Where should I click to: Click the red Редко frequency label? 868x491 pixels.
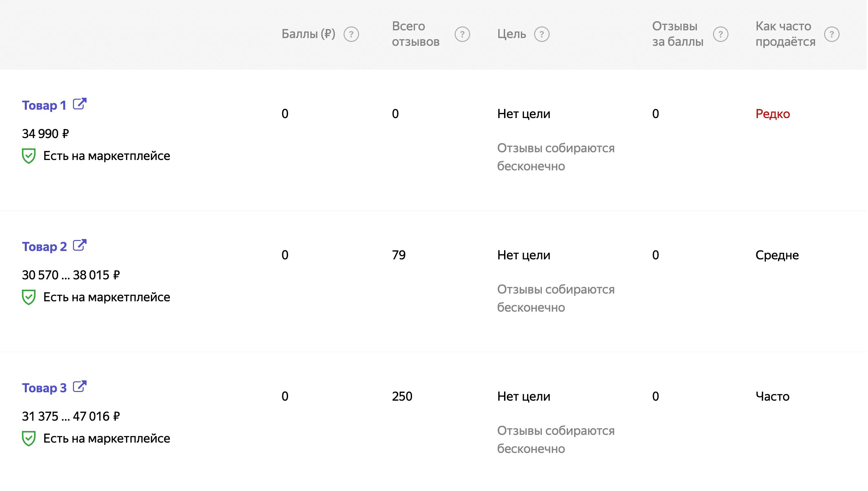coord(772,114)
